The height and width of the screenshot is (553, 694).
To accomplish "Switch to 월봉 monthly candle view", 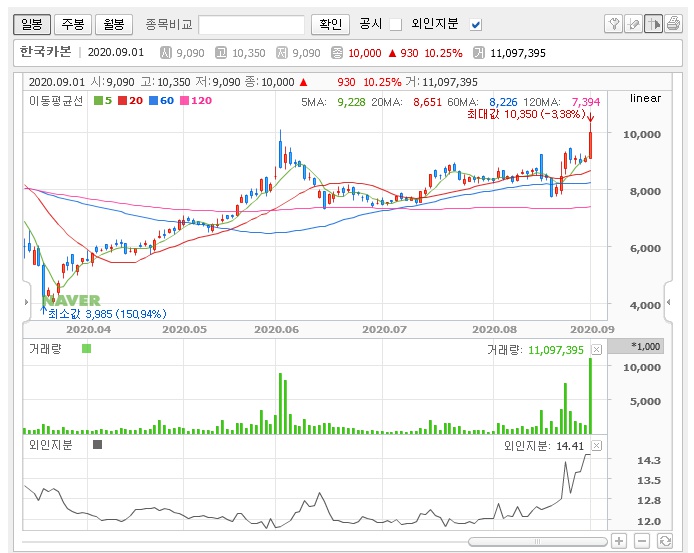I will (x=114, y=24).
